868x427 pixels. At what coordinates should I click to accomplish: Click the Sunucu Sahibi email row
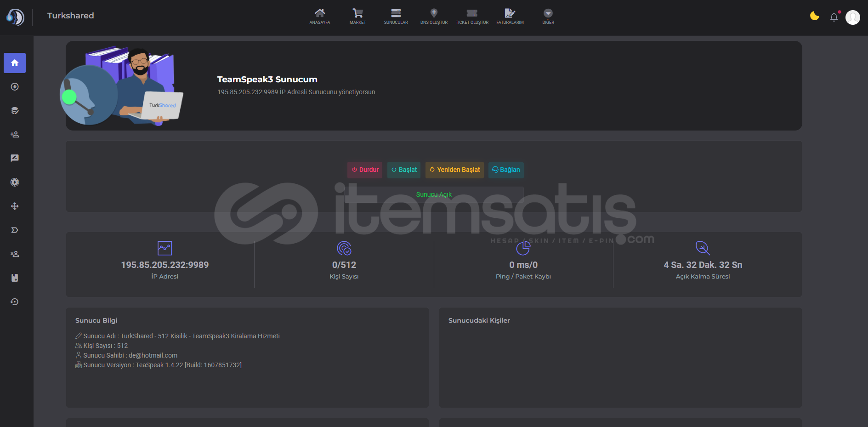[x=126, y=355]
